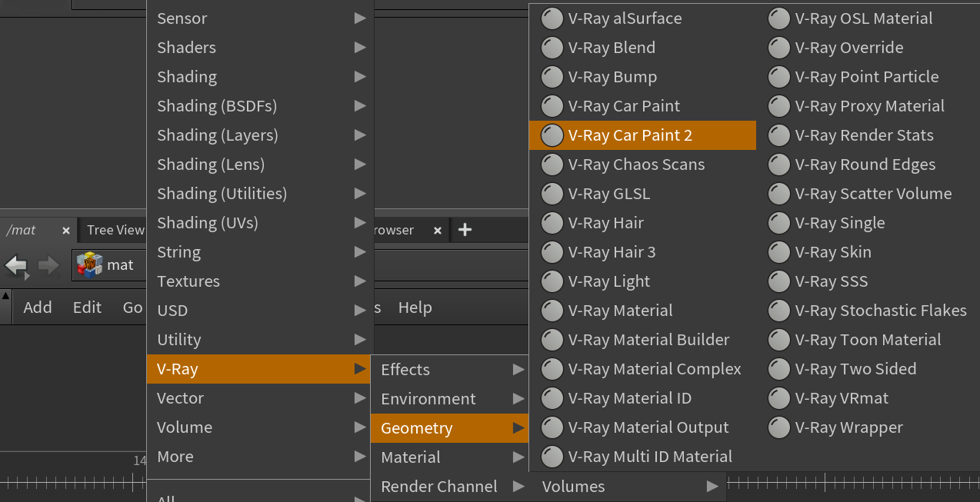Image resolution: width=980 pixels, height=502 pixels.
Task: Click the V-Ray Car Paint 2 sphere icon
Action: point(552,135)
